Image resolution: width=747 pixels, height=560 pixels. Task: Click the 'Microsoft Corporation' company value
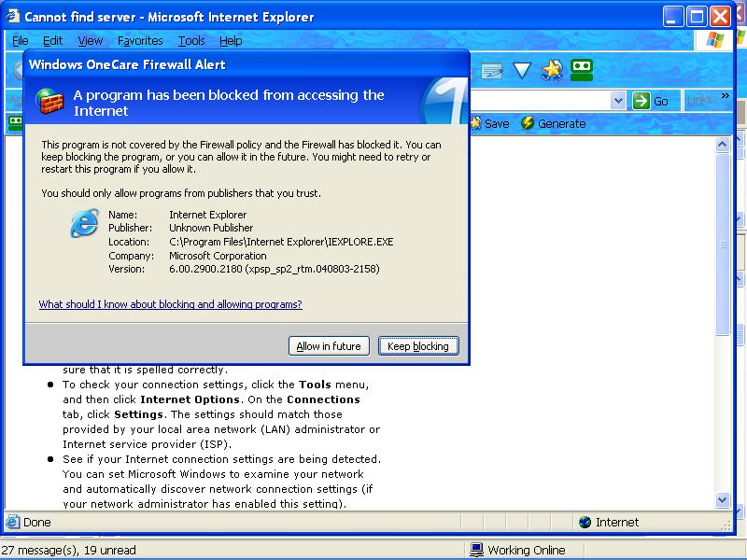point(218,256)
